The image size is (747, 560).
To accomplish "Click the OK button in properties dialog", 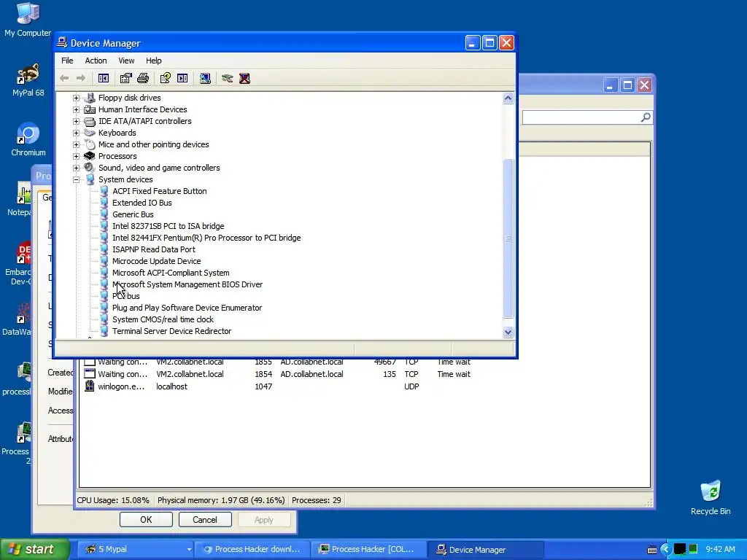I will tap(146, 519).
